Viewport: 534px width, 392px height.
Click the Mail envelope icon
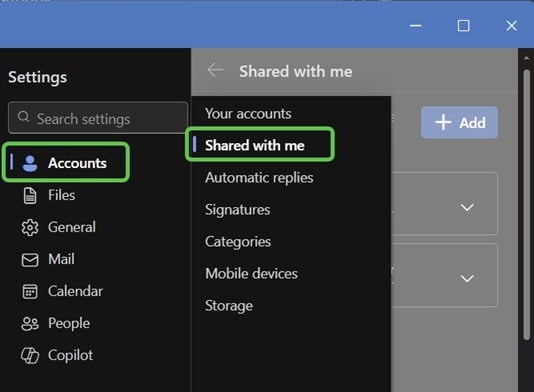pyautogui.click(x=30, y=260)
